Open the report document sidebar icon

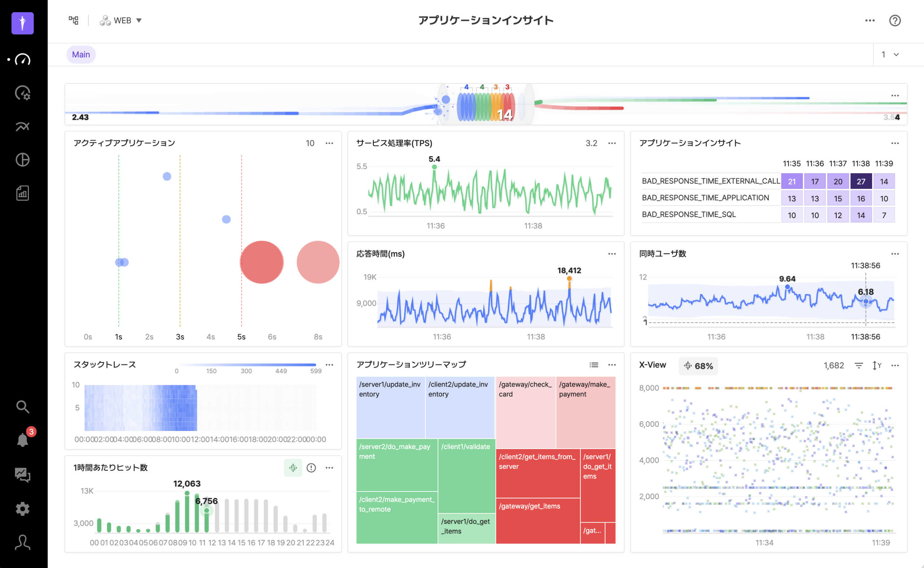(x=22, y=193)
